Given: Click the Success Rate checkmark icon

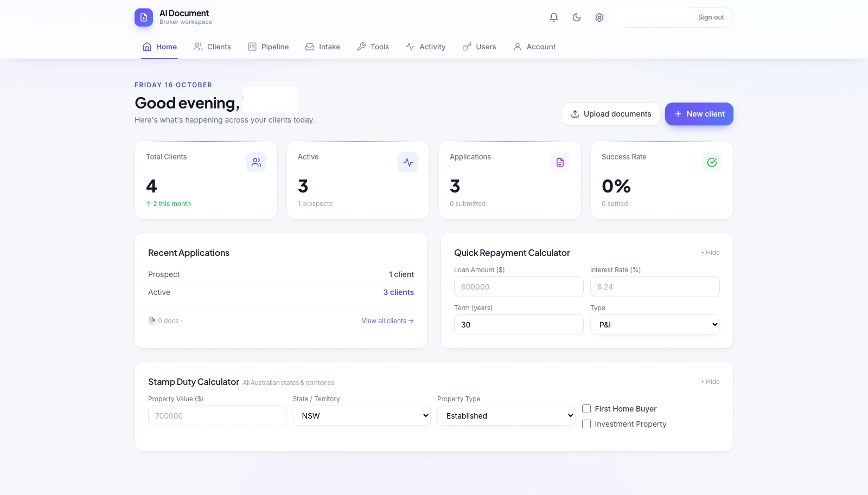Looking at the screenshot, I should pos(712,162).
